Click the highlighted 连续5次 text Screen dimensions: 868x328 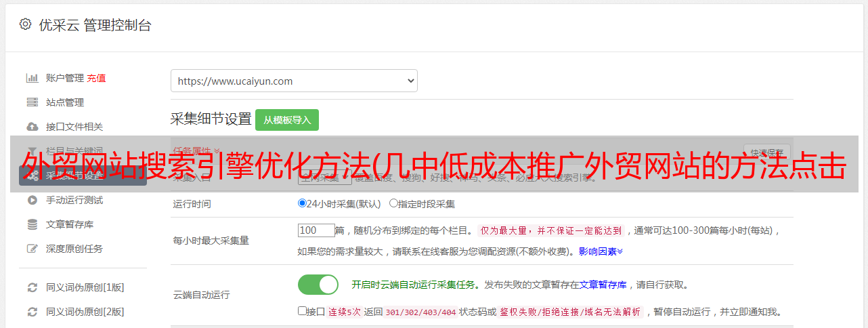[x=345, y=312]
